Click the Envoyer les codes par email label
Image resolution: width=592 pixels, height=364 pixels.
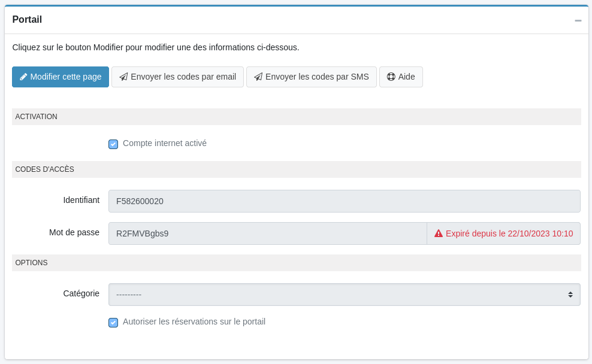pyautogui.click(x=183, y=77)
